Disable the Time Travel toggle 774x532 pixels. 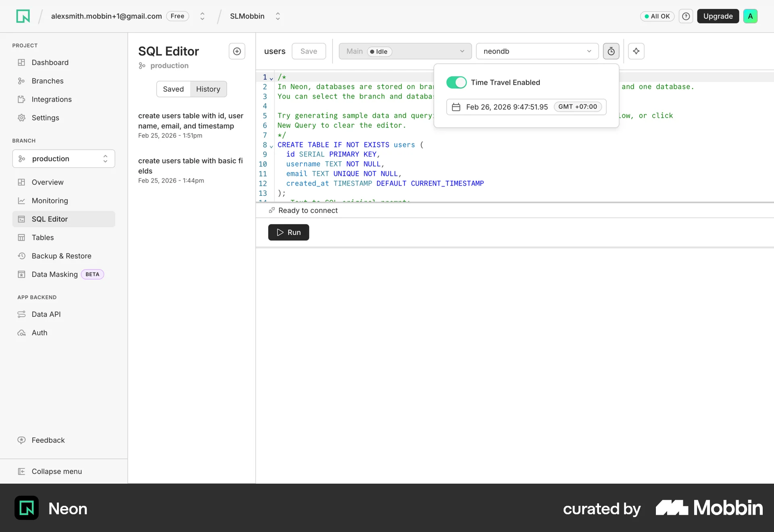tap(456, 82)
